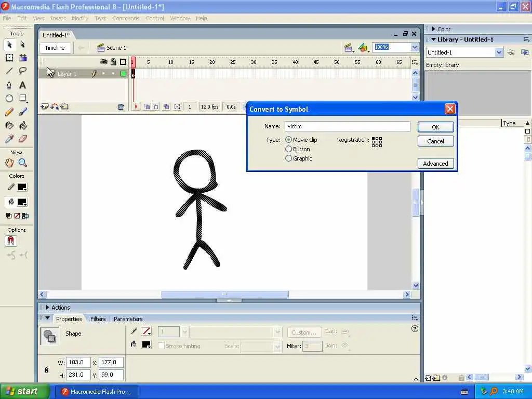Toggle outline view of Layer 1

(x=124, y=74)
